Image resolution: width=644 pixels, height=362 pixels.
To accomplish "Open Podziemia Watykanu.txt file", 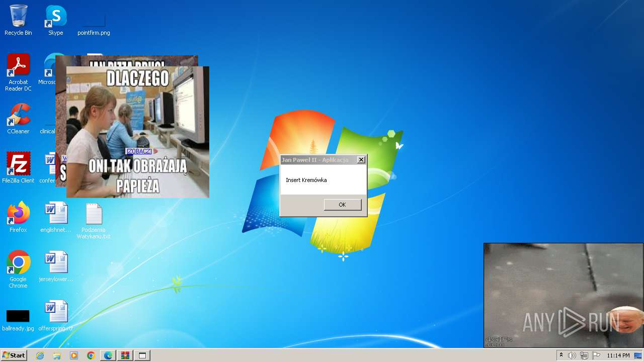I will coord(94,220).
